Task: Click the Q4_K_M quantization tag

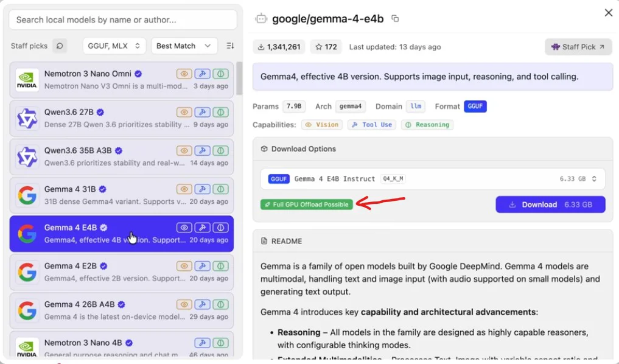Action: 393,179
